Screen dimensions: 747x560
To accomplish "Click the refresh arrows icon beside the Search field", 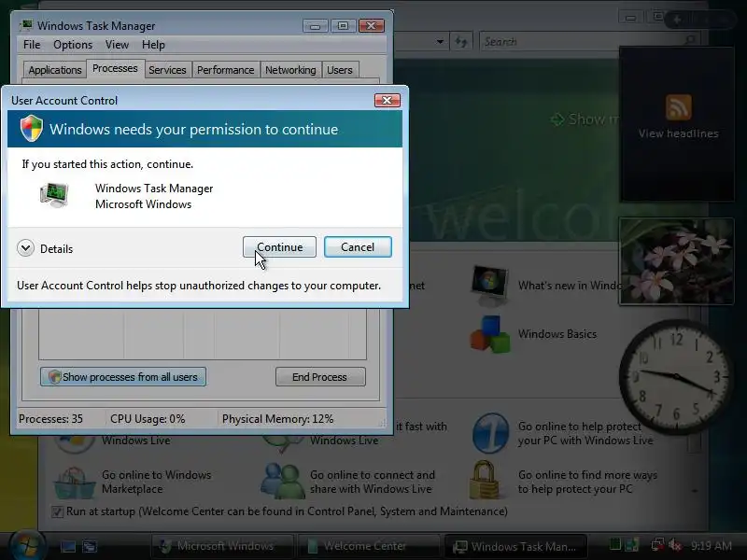I will pos(460,42).
